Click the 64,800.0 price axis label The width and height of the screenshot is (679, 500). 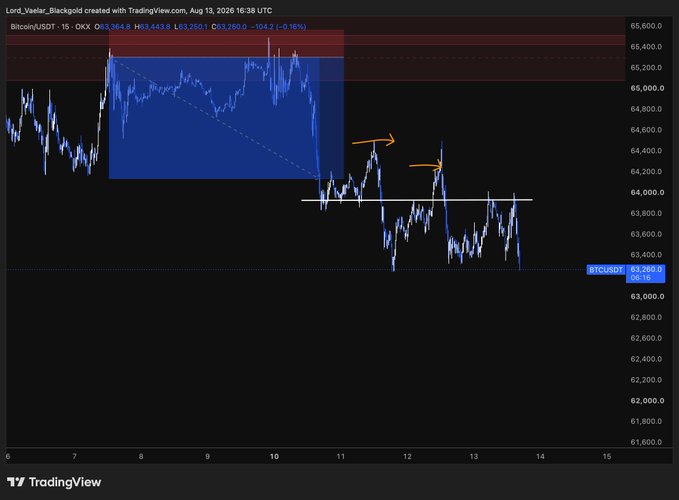tap(646, 109)
